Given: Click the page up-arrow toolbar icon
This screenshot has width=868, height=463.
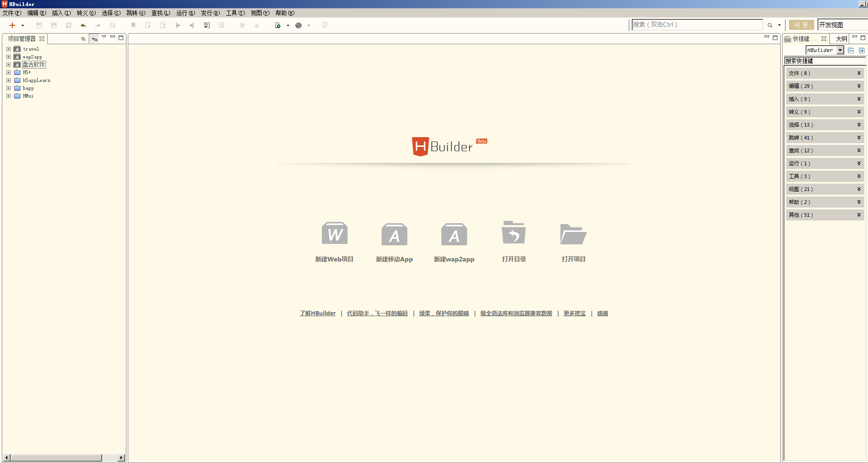Looking at the screenshot, I should click(x=148, y=25).
